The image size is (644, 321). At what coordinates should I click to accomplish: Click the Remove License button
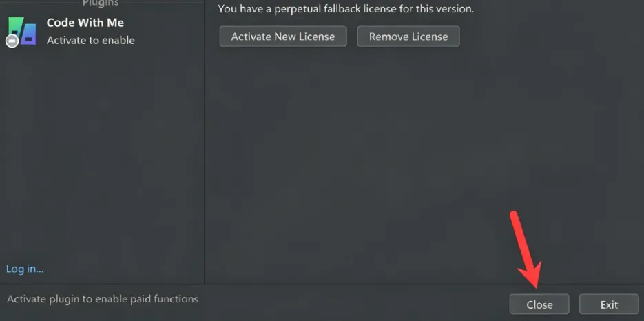tap(408, 37)
